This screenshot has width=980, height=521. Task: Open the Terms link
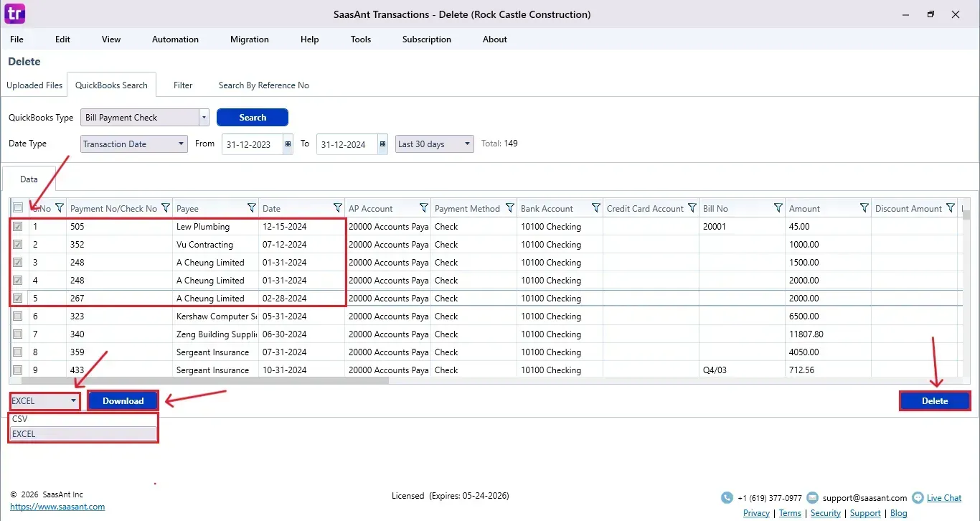(790, 513)
